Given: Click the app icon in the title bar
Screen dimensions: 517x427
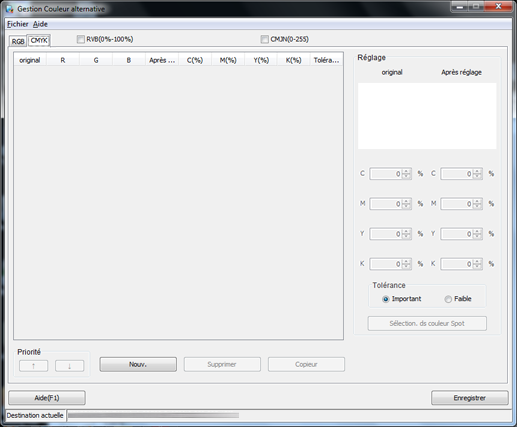Looking at the screenshot, I should point(10,9).
